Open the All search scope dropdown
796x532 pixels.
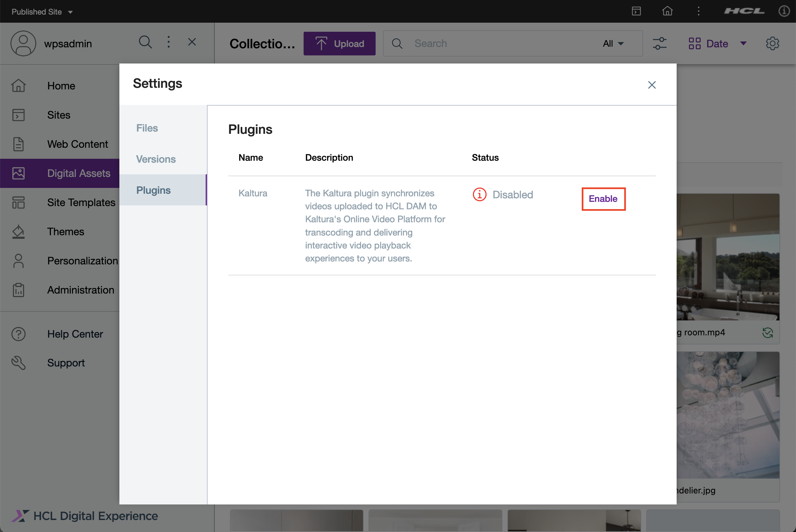[x=612, y=43]
